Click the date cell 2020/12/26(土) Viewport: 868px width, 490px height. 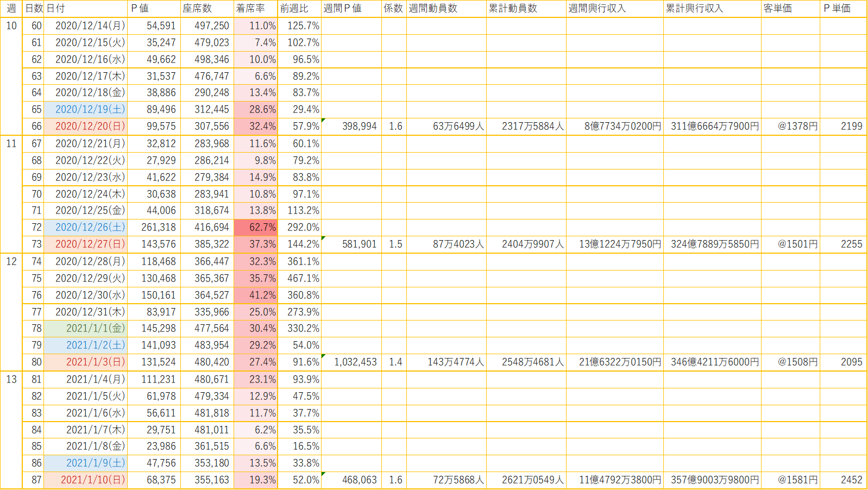coord(85,228)
